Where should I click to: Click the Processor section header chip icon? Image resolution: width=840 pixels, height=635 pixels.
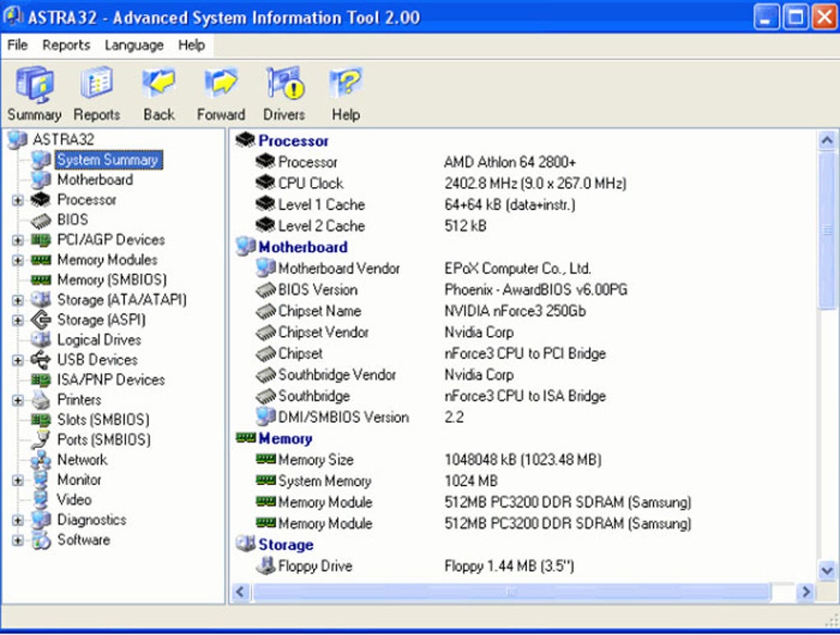point(245,140)
